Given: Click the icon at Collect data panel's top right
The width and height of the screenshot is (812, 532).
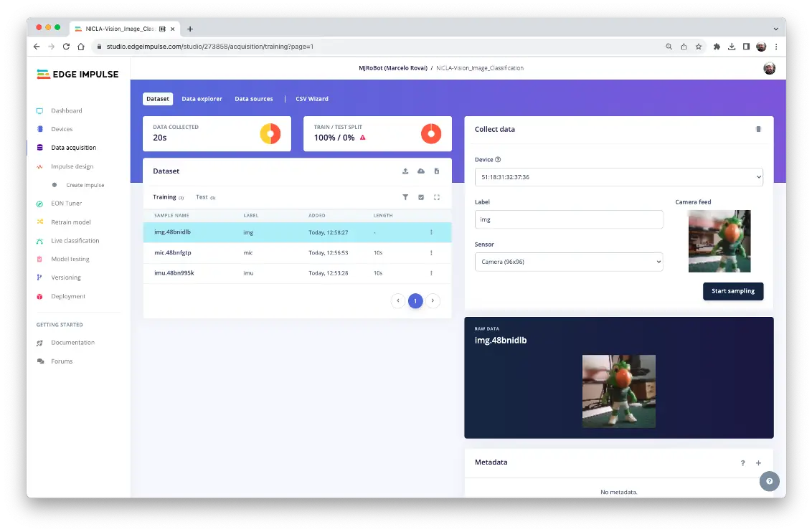Looking at the screenshot, I should (x=758, y=130).
